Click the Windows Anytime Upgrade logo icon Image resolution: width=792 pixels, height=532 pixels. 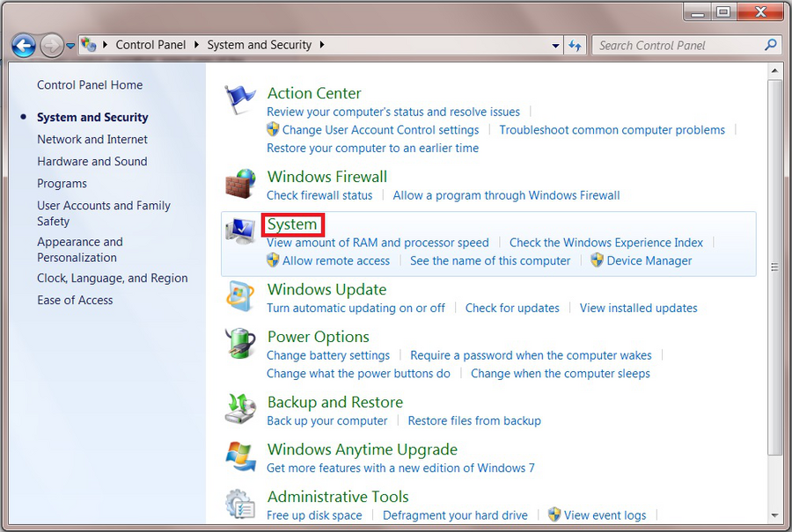coord(239,457)
